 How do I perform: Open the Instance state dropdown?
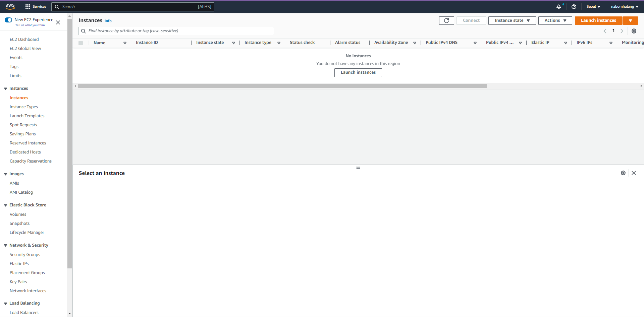(512, 20)
